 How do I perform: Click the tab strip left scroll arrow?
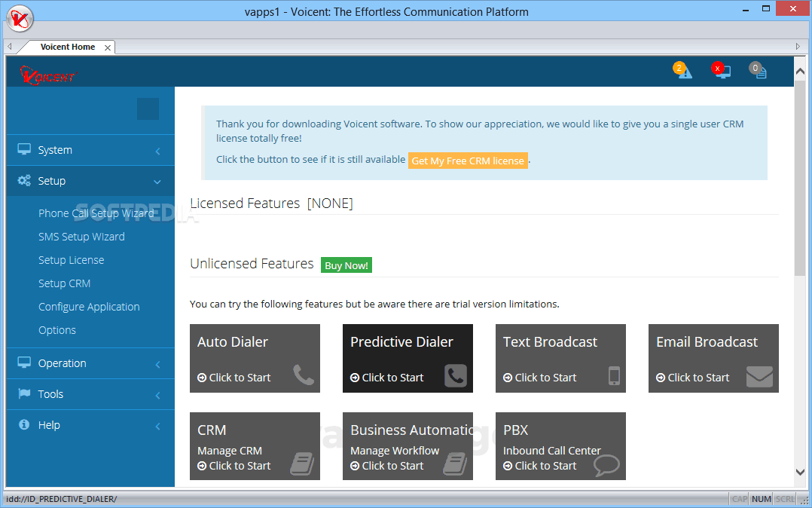point(9,47)
